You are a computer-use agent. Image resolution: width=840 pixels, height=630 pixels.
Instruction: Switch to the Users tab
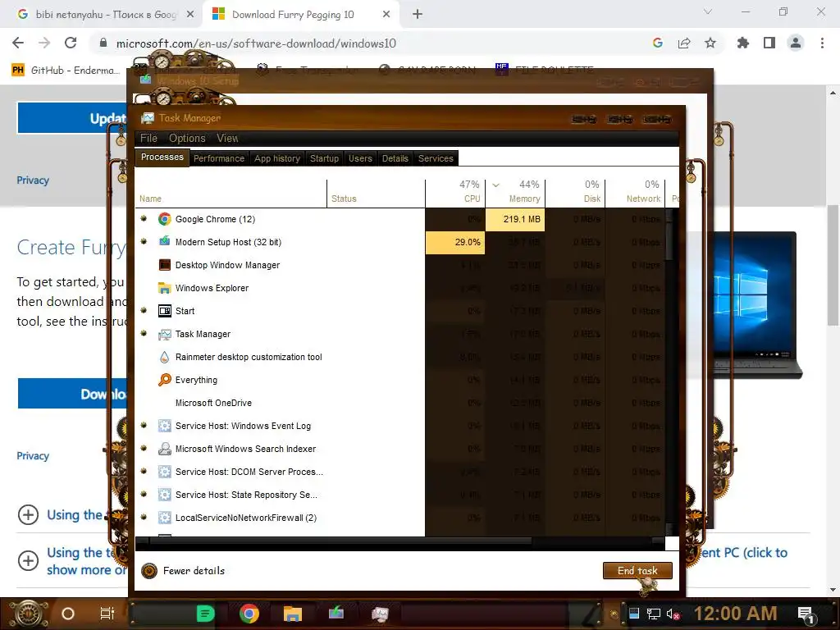point(360,158)
